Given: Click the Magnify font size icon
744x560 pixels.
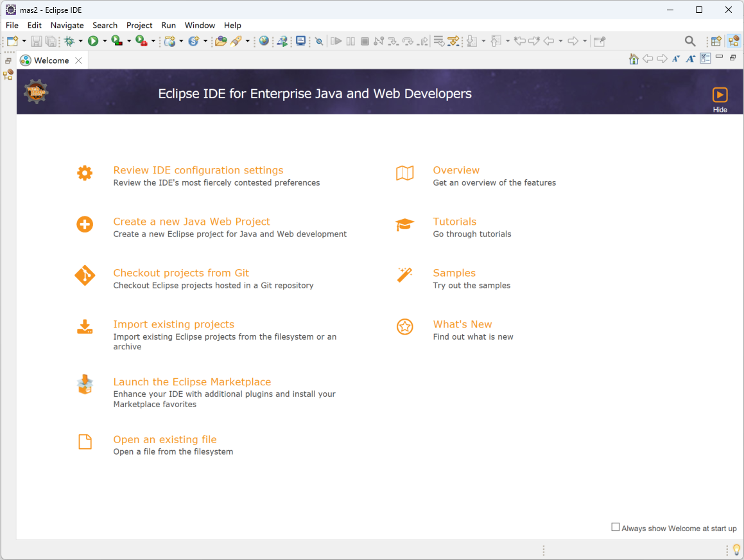Looking at the screenshot, I should coord(691,59).
